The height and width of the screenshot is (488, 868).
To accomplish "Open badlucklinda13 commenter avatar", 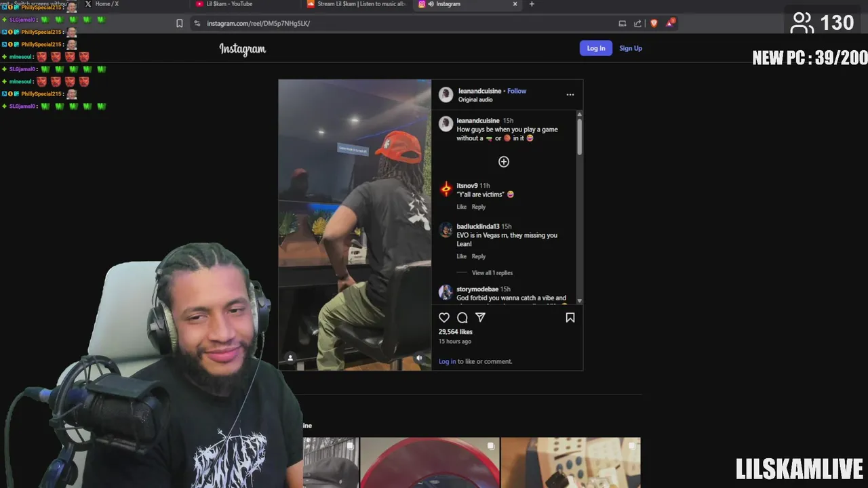I will pos(446,230).
